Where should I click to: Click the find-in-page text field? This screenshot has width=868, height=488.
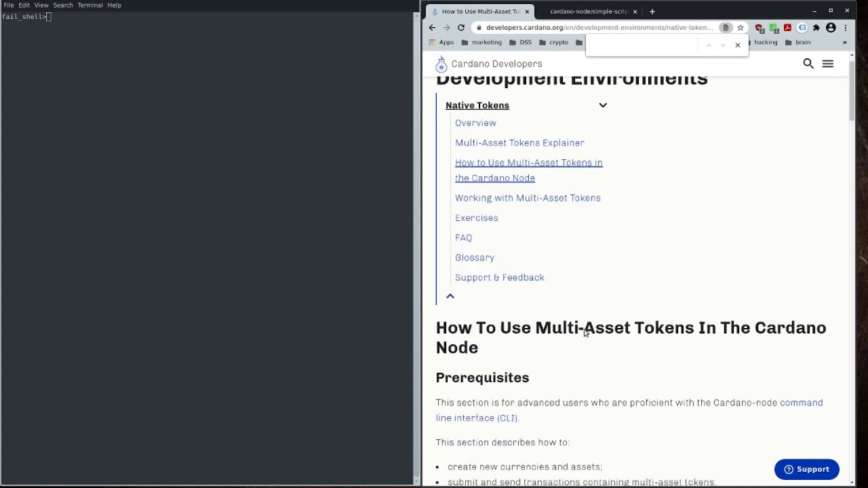coord(642,45)
